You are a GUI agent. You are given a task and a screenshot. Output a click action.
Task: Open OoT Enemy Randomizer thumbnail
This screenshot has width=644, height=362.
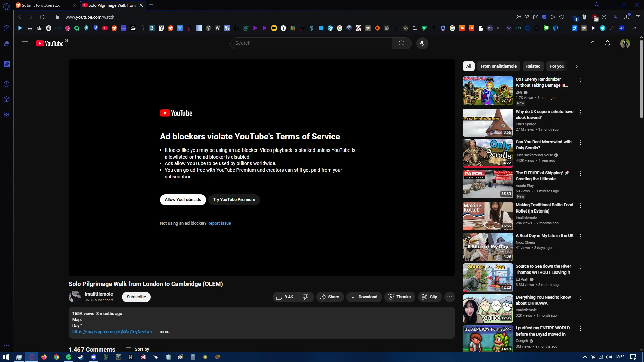coord(488,90)
